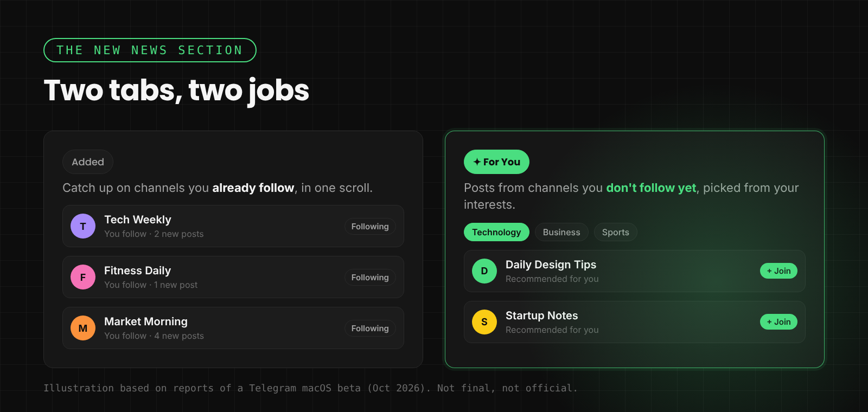This screenshot has height=412, width=868.
Task: Select the Technology interest filter
Action: (x=496, y=232)
